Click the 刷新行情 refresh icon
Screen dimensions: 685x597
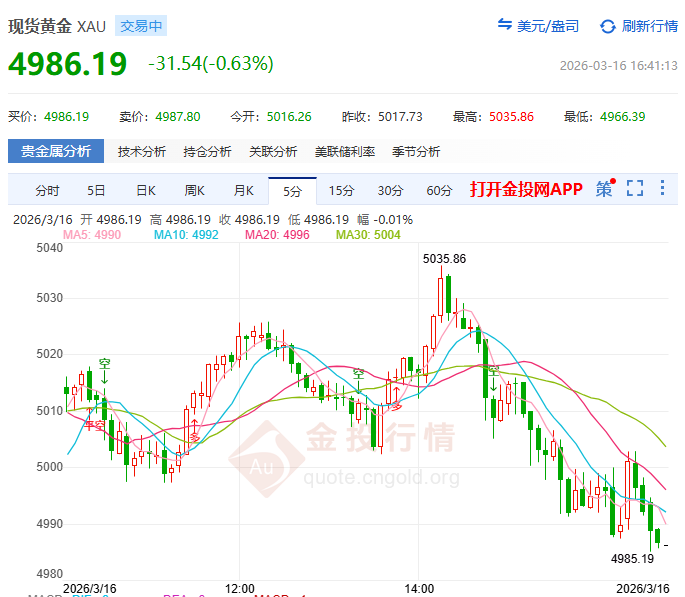click(x=608, y=27)
